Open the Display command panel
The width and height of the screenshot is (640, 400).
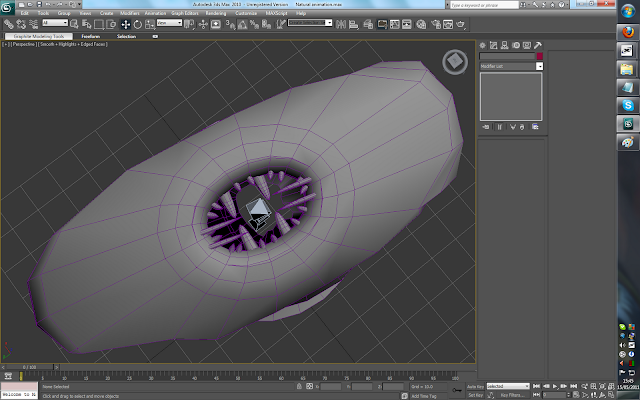pos(527,45)
